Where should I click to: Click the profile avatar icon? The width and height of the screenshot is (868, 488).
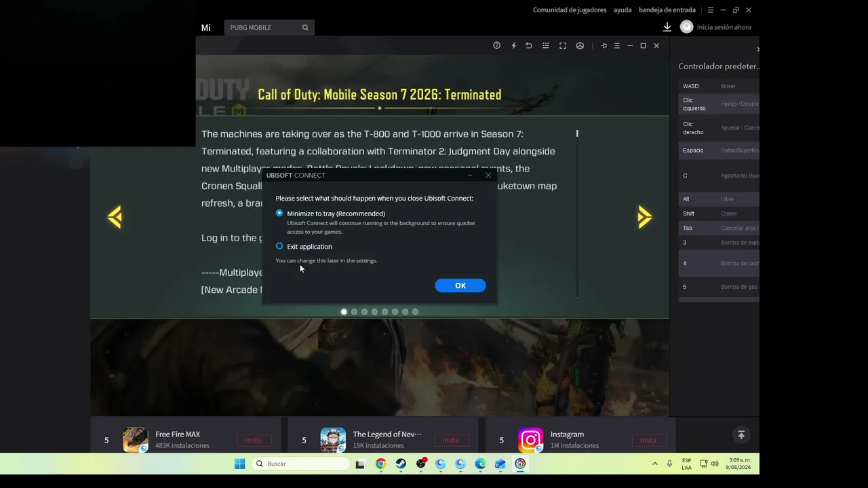tap(687, 27)
